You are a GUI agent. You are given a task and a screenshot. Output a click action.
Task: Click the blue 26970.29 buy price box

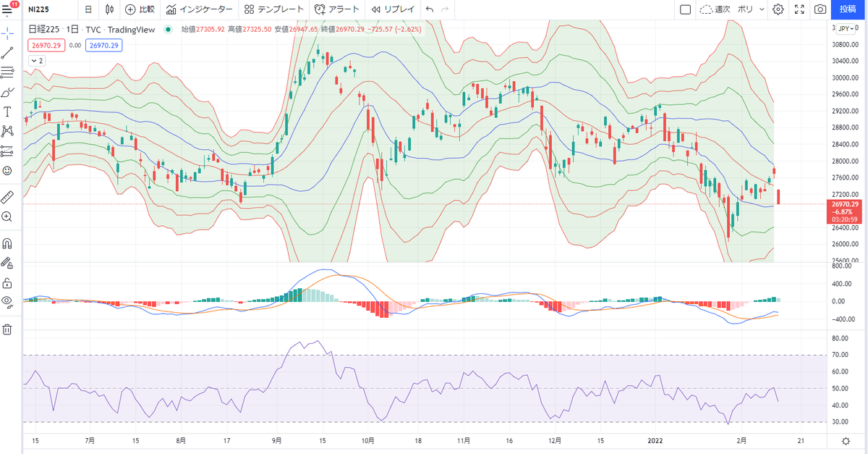[x=104, y=45]
